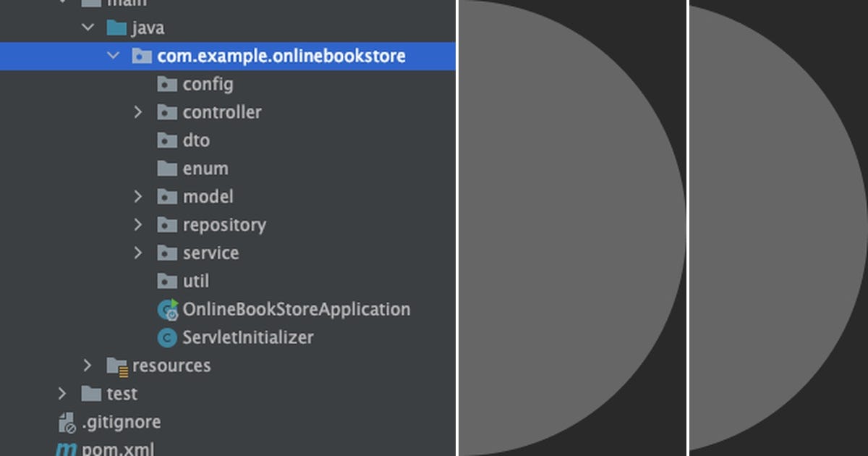Expand the test folder
The height and width of the screenshot is (456, 868).
click(61, 394)
